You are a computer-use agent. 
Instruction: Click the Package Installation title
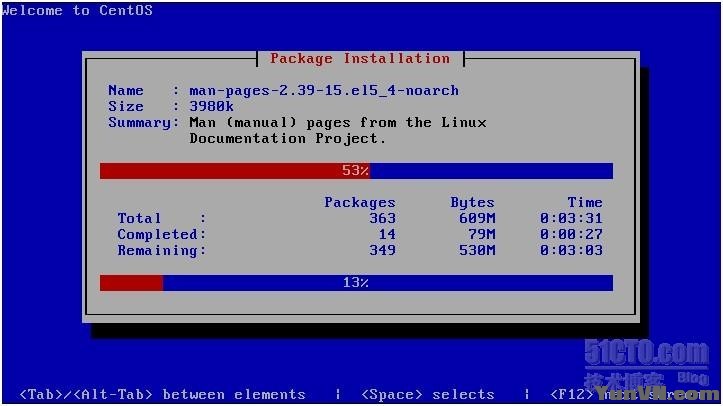360,59
